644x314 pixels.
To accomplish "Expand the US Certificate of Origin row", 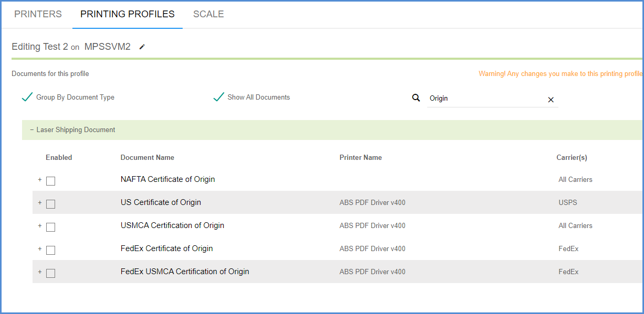I will [39, 204].
